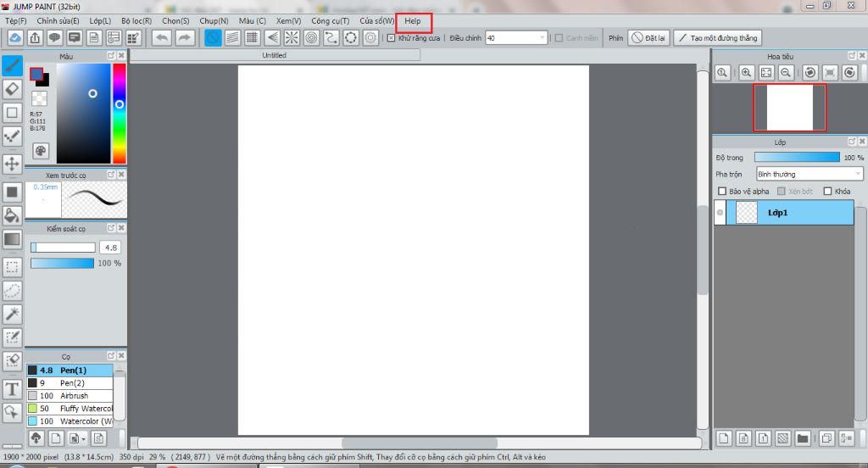
Task: Open the Pha trộn blend mode dropdown
Action: (858, 174)
